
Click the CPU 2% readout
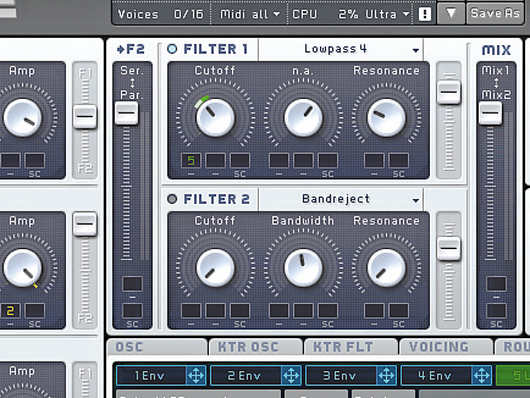[325, 14]
